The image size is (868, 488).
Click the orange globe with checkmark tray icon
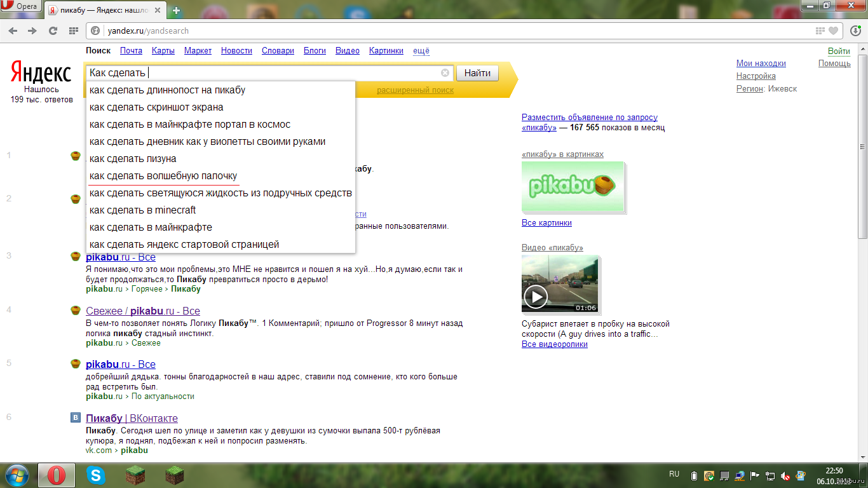[709, 475]
